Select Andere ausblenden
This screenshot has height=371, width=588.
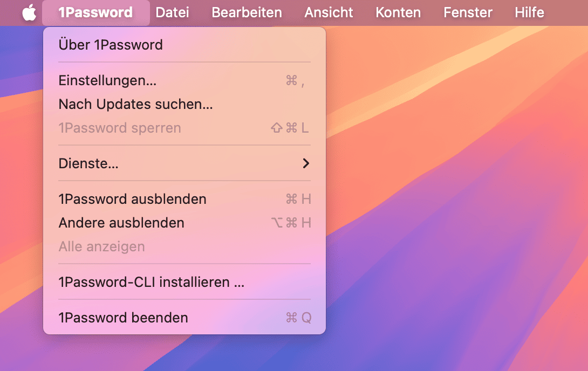pyautogui.click(x=121, y=223)
